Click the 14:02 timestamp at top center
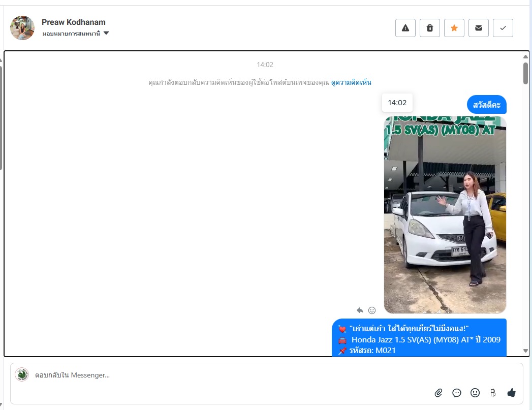The image size is (532, 410). click(265, 65)
